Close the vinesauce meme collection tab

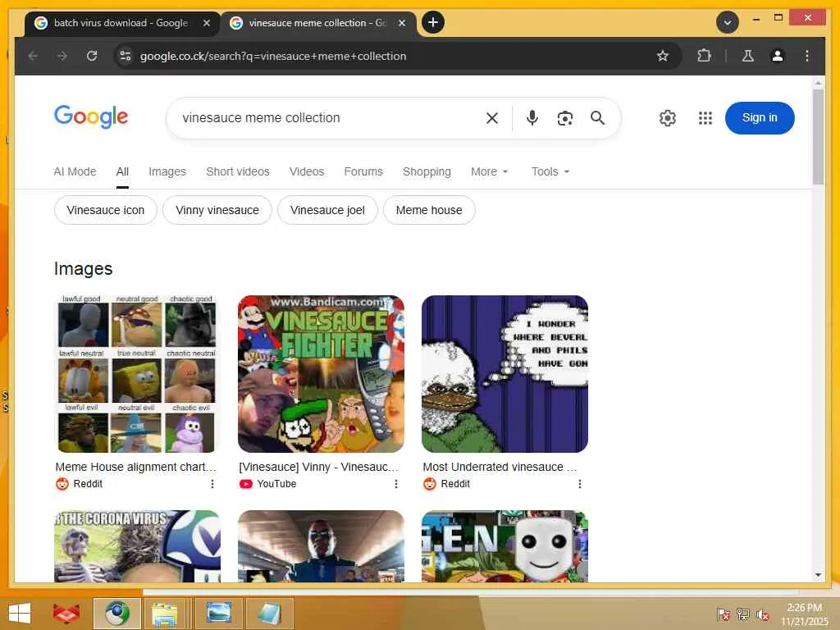point(402,23)
